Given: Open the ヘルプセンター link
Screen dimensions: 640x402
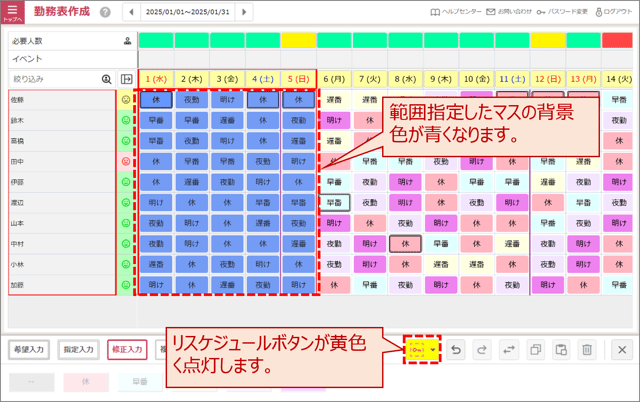Looking at the screenshot, I should (x=459, y=11).
